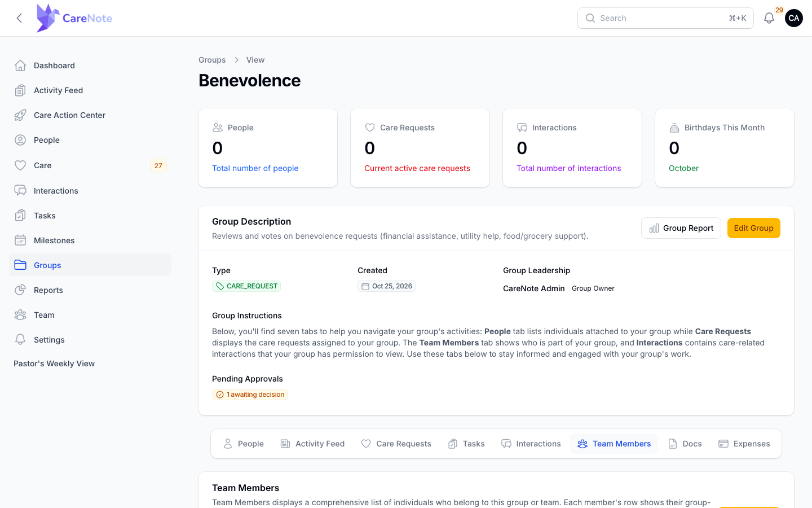Screen dimensions: 812x508
Task: Click the Team people icon in sidebar
Action: click(20, 315)
